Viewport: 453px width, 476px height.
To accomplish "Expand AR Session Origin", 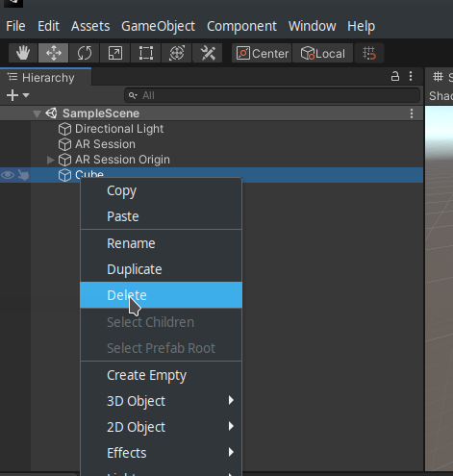I will pos(50,160).
